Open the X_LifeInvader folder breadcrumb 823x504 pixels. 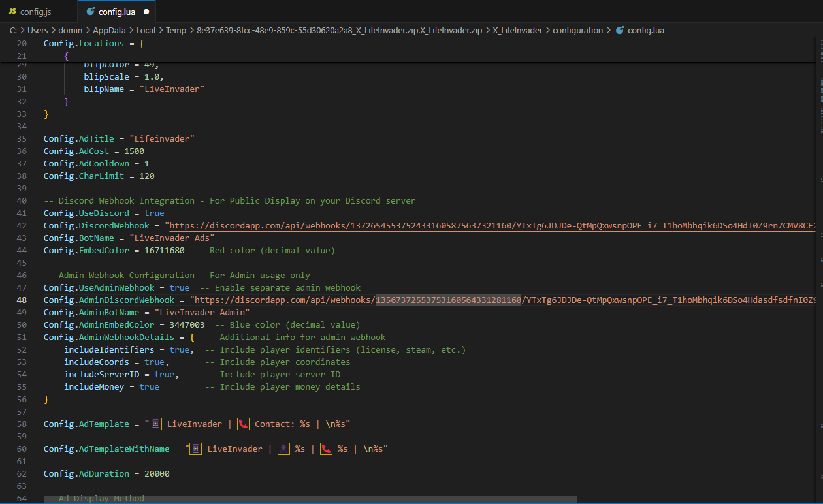(517, 30)
